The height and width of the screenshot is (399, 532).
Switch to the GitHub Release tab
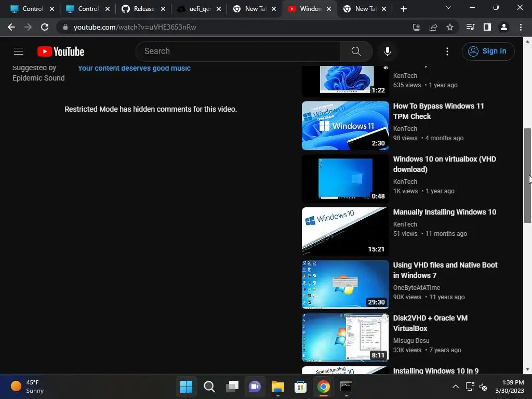click(x=138, y=9)
